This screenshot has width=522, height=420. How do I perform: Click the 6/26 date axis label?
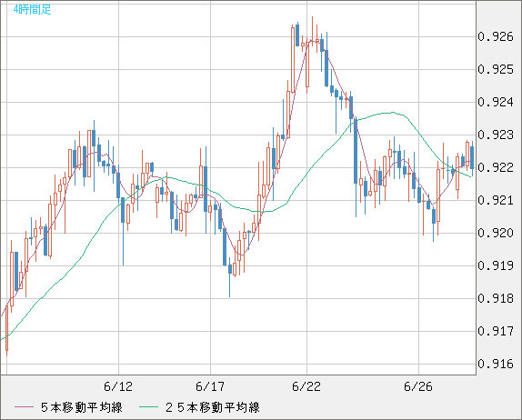click(x=418, y=386)
